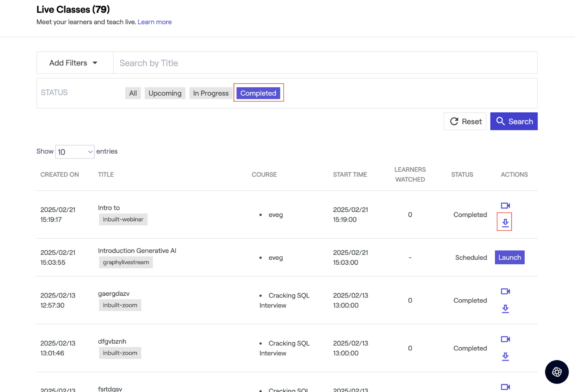The height and width of the screenshot is (392, 575).
Task: Open the Learn more link
Action: 154,22
